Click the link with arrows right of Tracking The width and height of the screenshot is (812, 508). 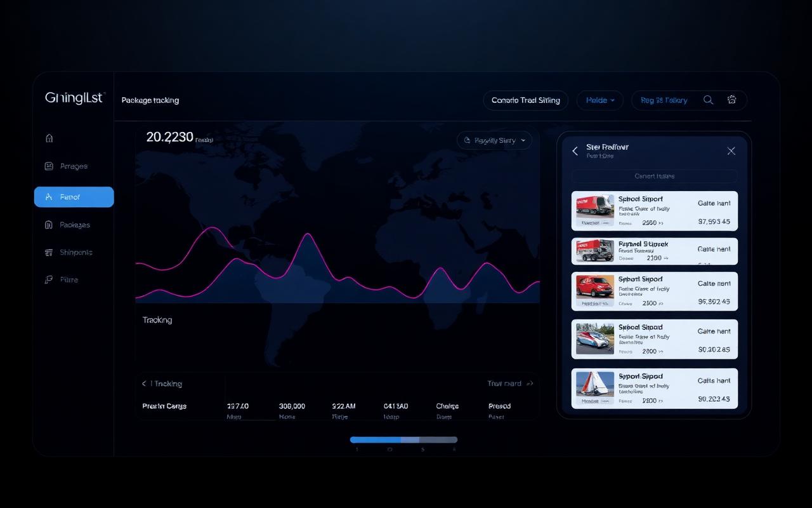pyautogui.click(x=510, y=384)
